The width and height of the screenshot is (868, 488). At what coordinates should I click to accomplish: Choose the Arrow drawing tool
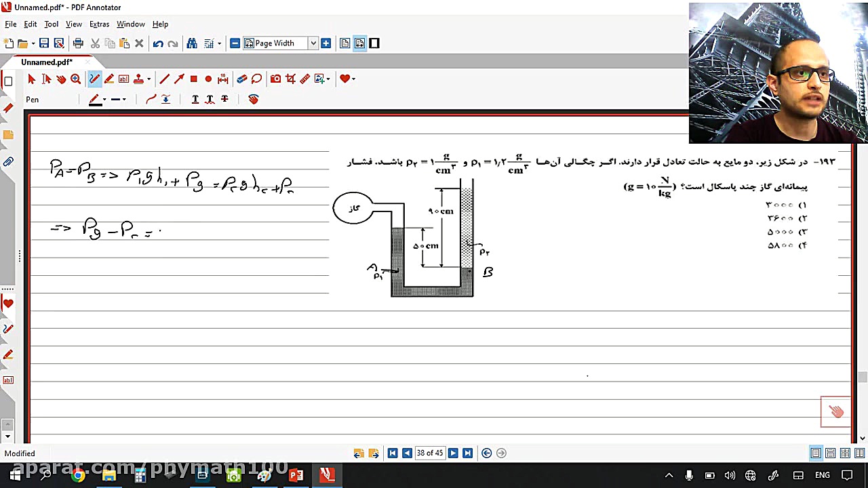tap(179, 79)
